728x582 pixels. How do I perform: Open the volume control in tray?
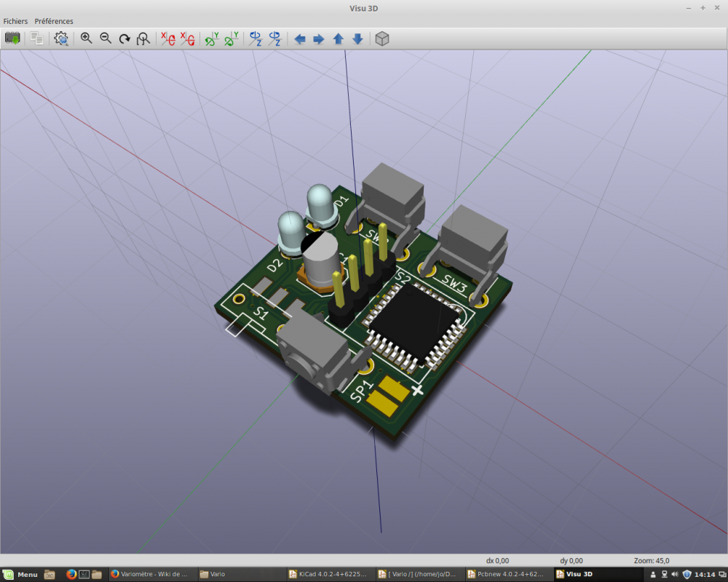tap(675, 575)
